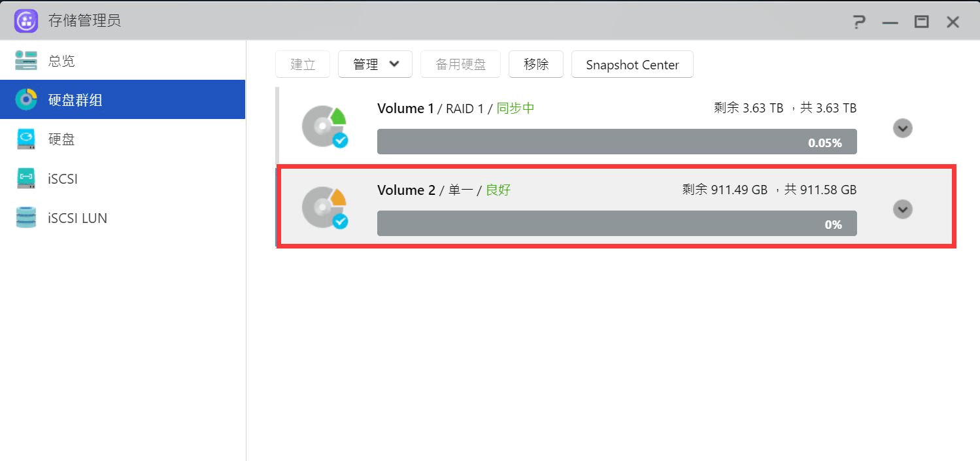Open the 管理 dropdown menu
Screen dimensions: 980x461
pos(375,64)
